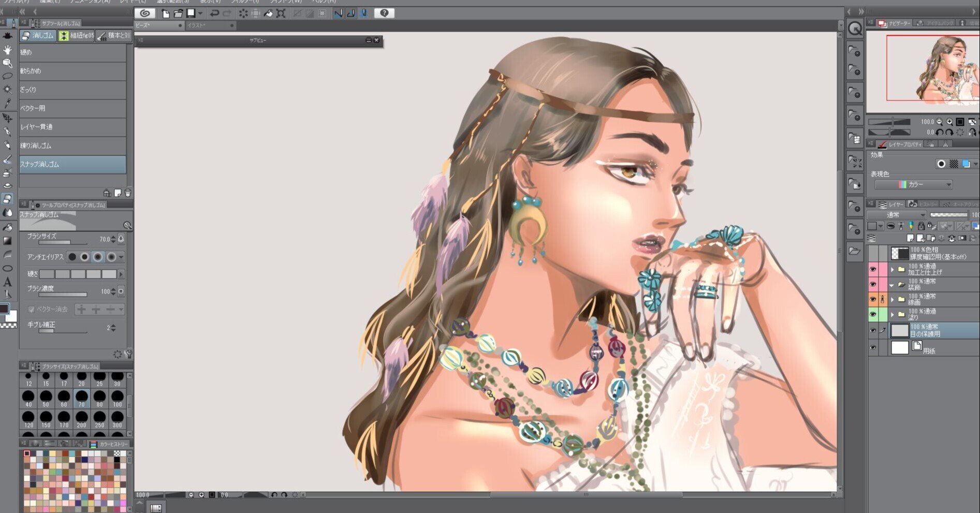Image resolution: width=980 pixels, height=513 pixels.
Task: Redo the last action
Action: click(x=227, y=13)
